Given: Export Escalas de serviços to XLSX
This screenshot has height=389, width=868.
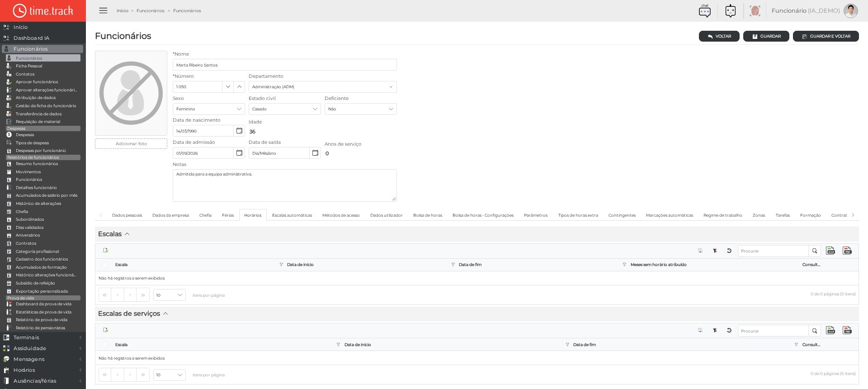Looking at the screenshot, I should (x=830, y=330).
